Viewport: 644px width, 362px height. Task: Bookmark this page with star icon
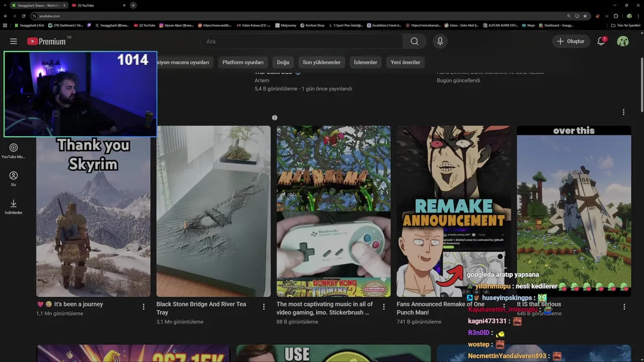point(585,16)
